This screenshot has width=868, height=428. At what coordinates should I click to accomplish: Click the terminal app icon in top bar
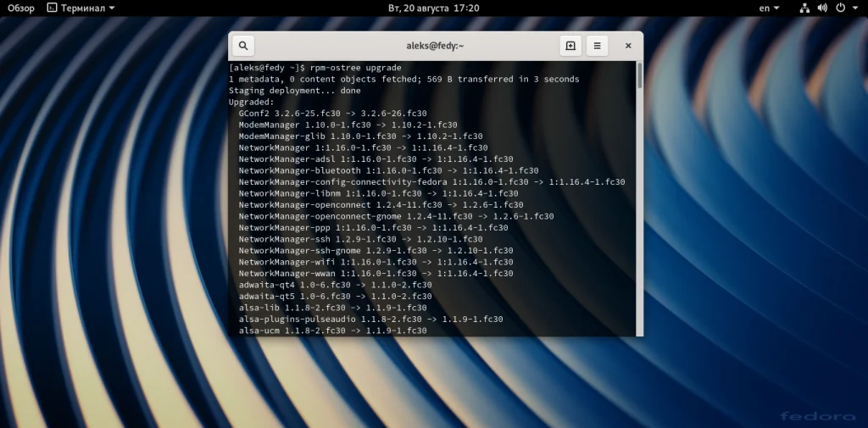(x=52, y=8)
